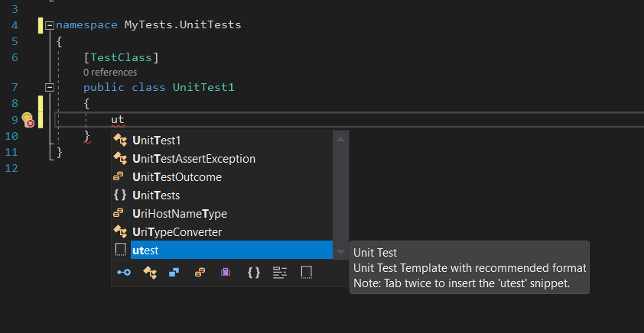Click the namespace braces icon beside UnitTests
Screen dimensions: 644x333
(119, 196)
